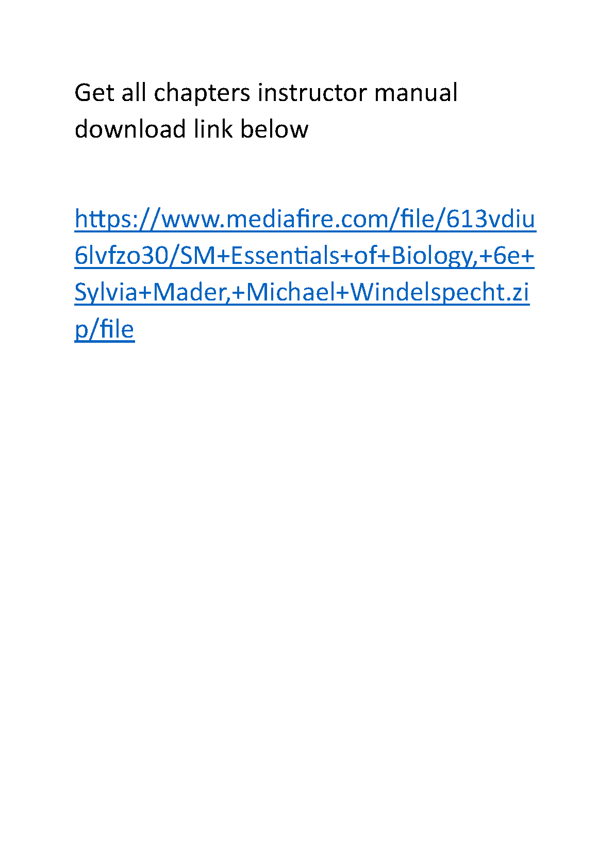This screenshot has width=614, height=868.
Task: Click the link line starting with "6lvfzo30/SM+Essentials"
Action: pyautogui.click(x=304, y=256)
